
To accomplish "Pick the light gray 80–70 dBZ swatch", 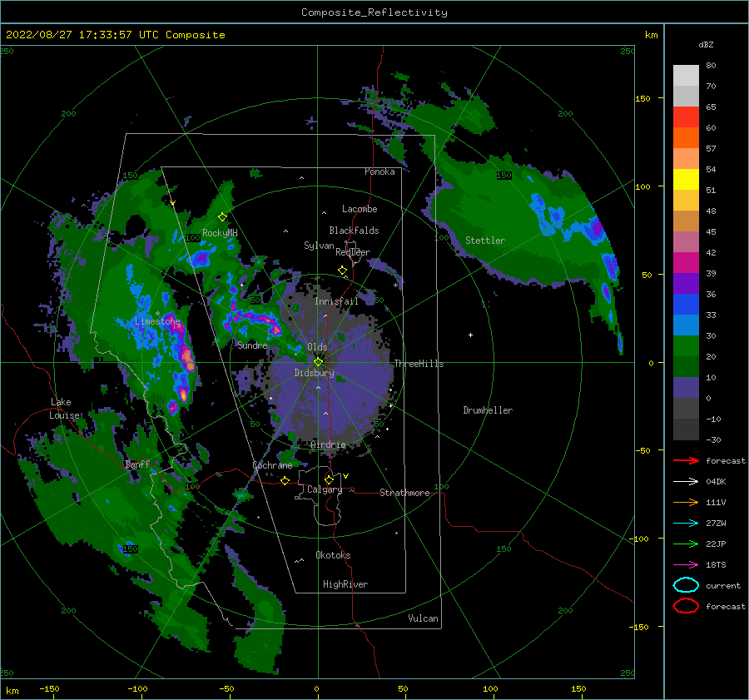I will pyautogui.click(x=686, y=76).
